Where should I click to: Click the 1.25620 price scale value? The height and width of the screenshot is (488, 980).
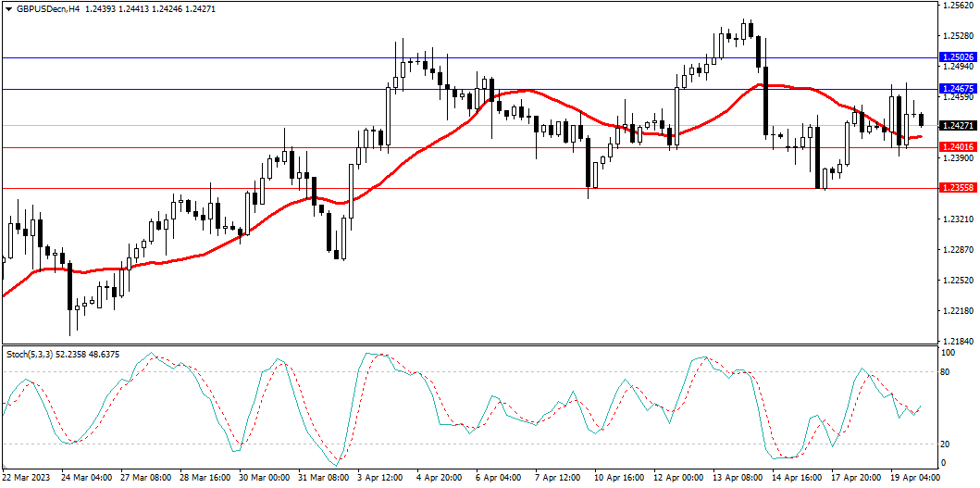click(x=956, y=5)
